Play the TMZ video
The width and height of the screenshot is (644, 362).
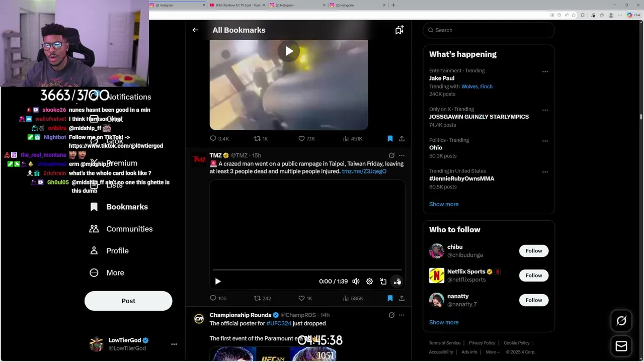218,282
